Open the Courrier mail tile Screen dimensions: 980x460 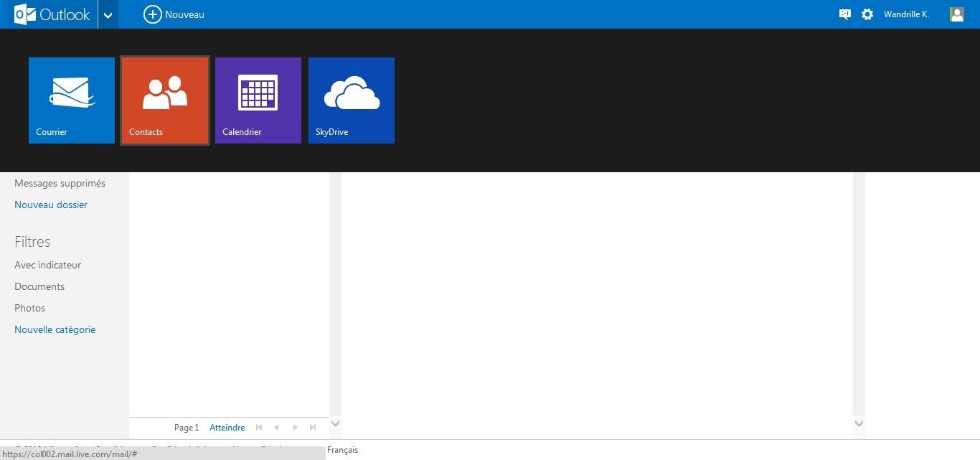pyautogui.click(x=72, y=100)
